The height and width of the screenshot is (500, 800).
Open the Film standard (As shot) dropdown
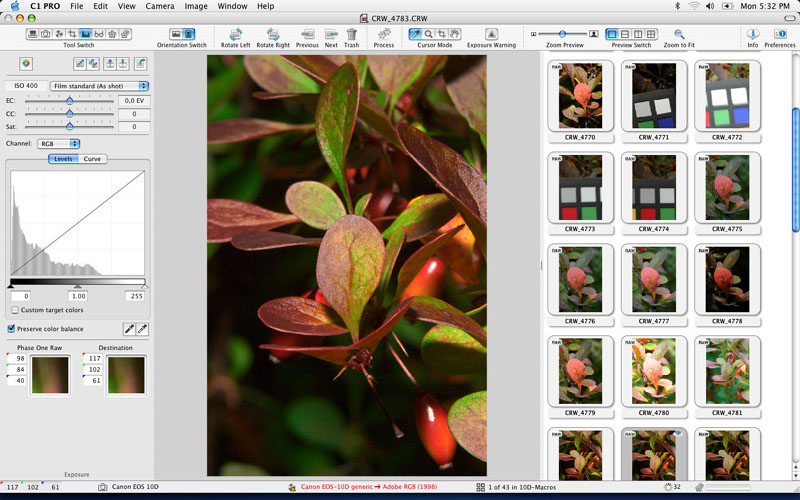[x=99, y=87]
